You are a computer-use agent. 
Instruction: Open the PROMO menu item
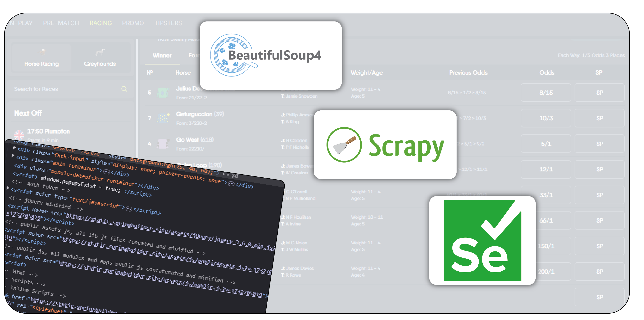[133, 23]
